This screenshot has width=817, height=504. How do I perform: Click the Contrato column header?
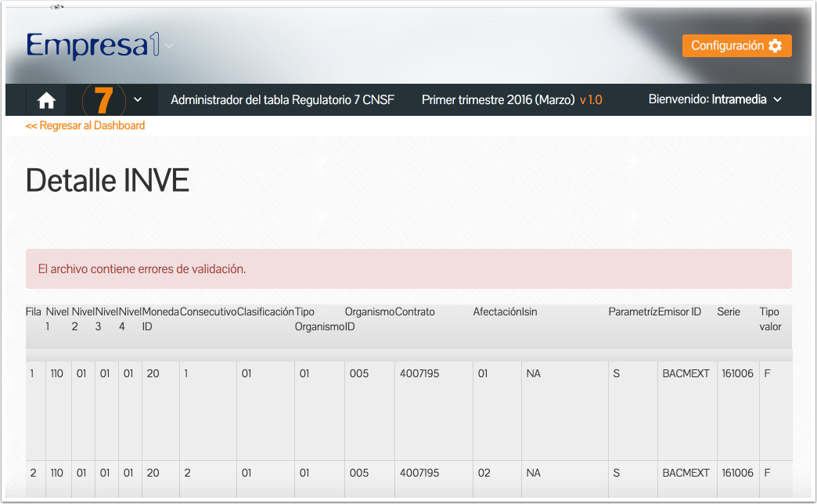coord(415,311)
